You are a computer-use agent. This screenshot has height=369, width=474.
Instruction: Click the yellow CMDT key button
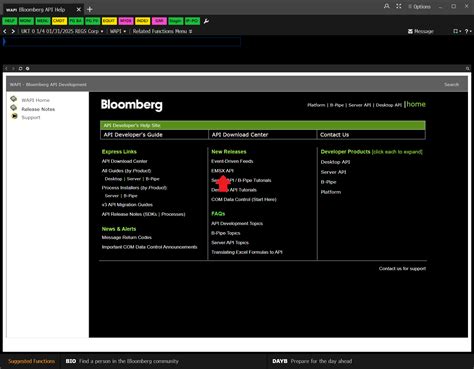tap(59, 21)
